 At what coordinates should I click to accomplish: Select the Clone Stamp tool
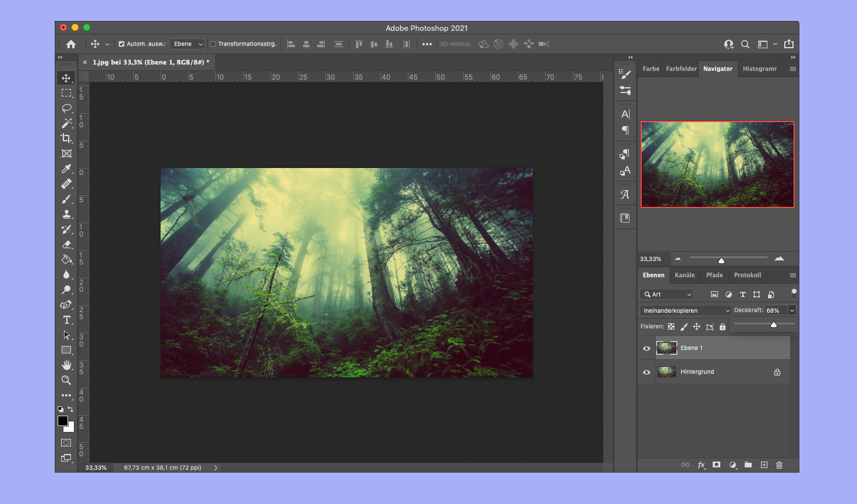66,214
